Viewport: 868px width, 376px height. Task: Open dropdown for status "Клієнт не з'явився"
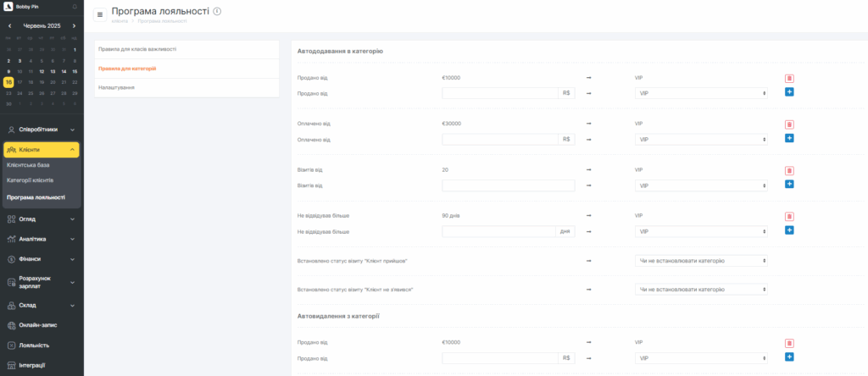(701, 289)
